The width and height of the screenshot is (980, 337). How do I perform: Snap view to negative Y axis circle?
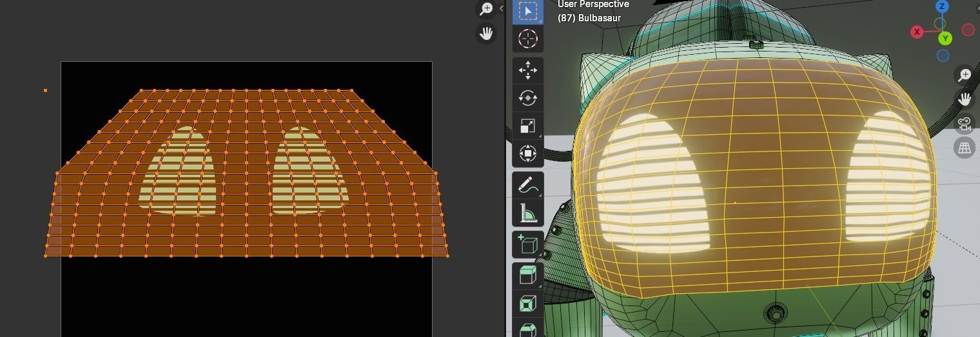(x=940, y=24)
